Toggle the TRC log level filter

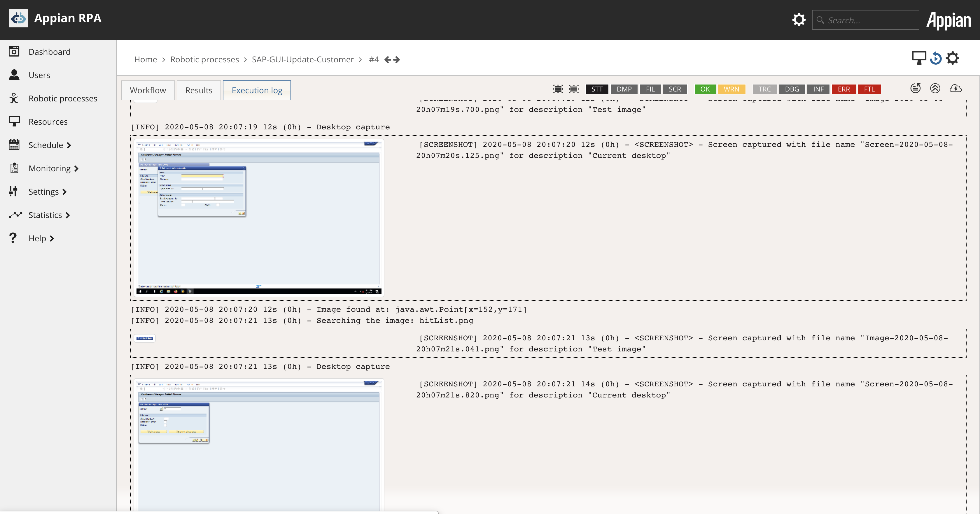(764, 89)
